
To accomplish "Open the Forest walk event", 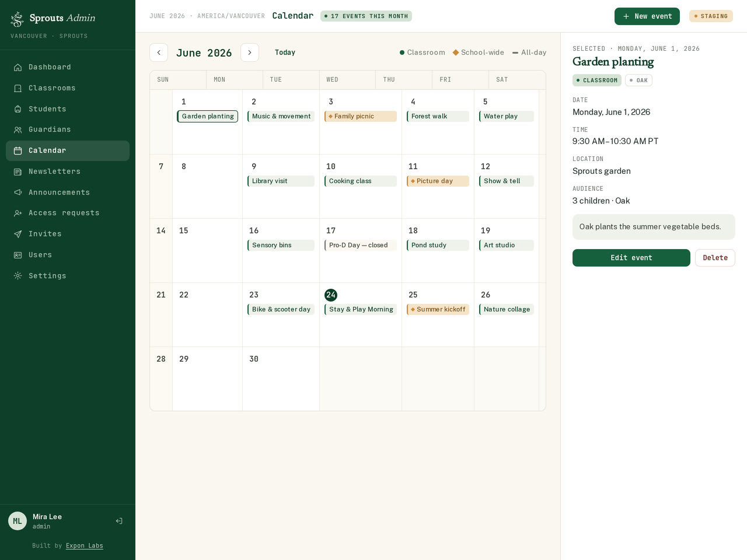I will (438, 117).
